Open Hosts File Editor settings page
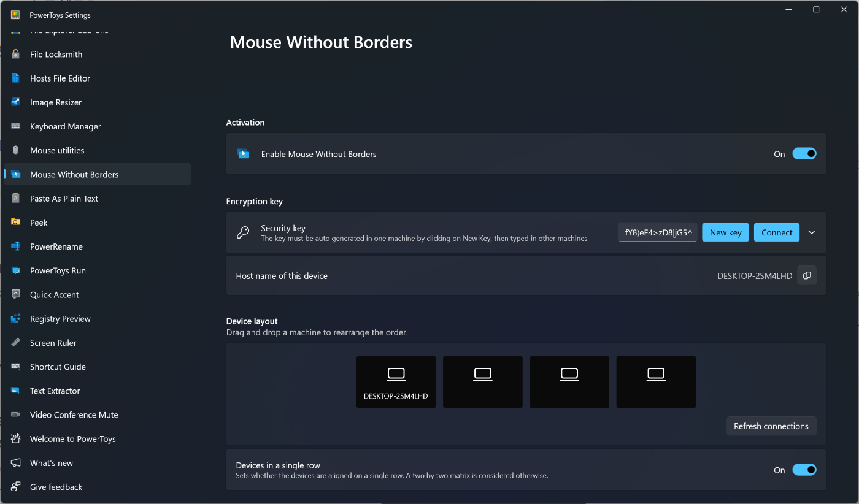The height and width of the screenshot is (504, 859). point(98,78)
